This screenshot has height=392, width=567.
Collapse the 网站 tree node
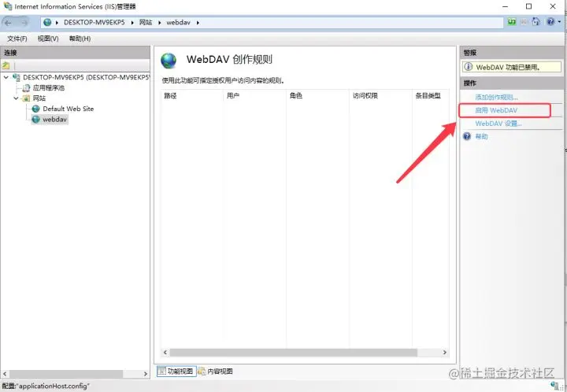[x=17, y=98]
